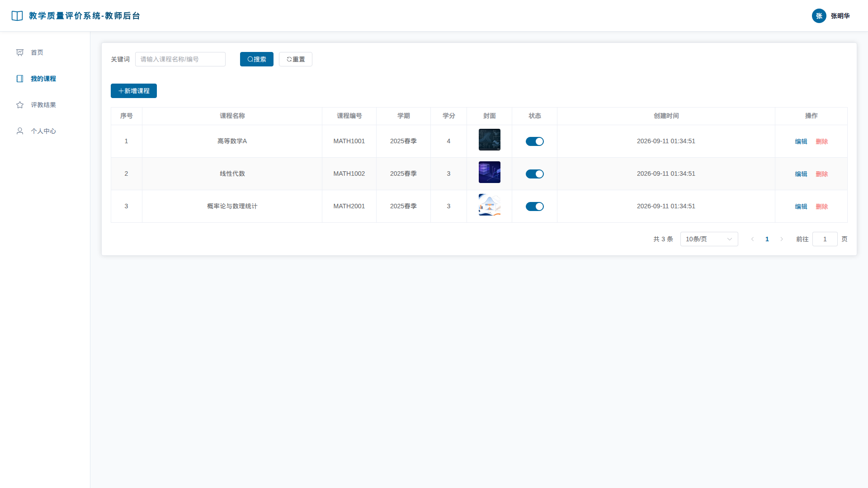
Task: Click the 重置 reset button
Action: 296,59
